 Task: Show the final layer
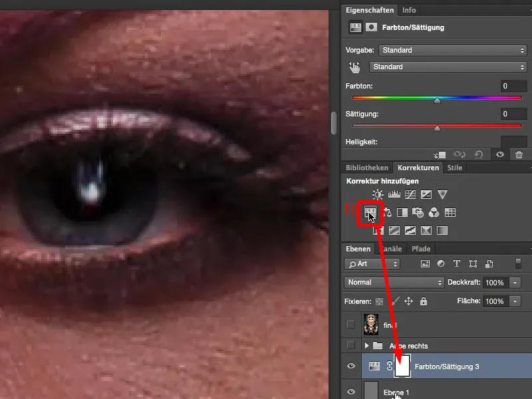[x=351, y=325]
